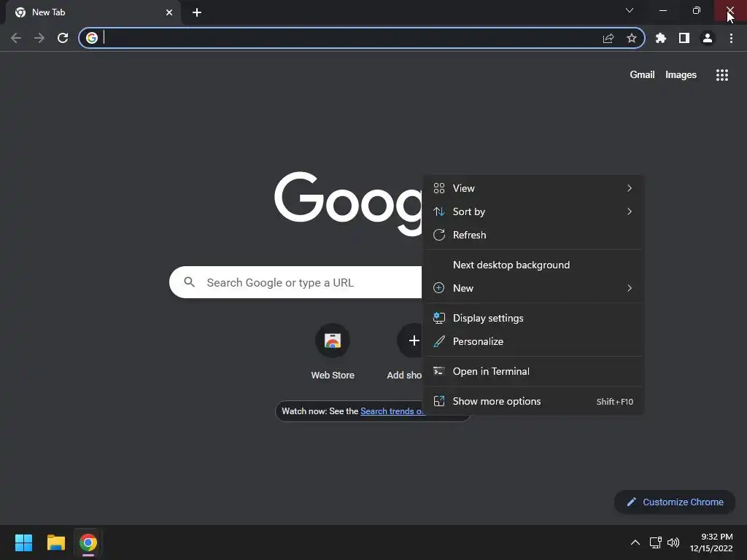Choose Personalize in the context menu
The width and height of the screenshot is (747, 560).
pos(533,341)
